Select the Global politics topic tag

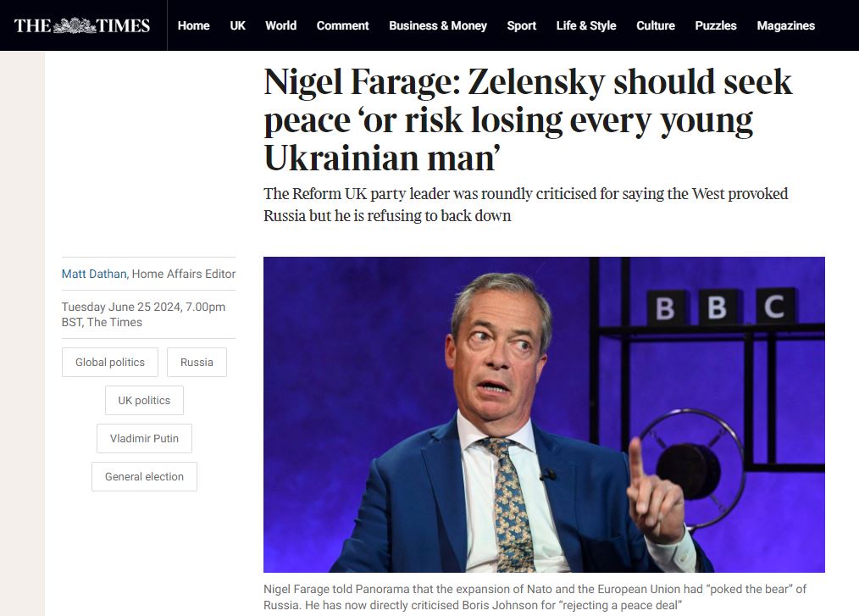click(110, 362)
